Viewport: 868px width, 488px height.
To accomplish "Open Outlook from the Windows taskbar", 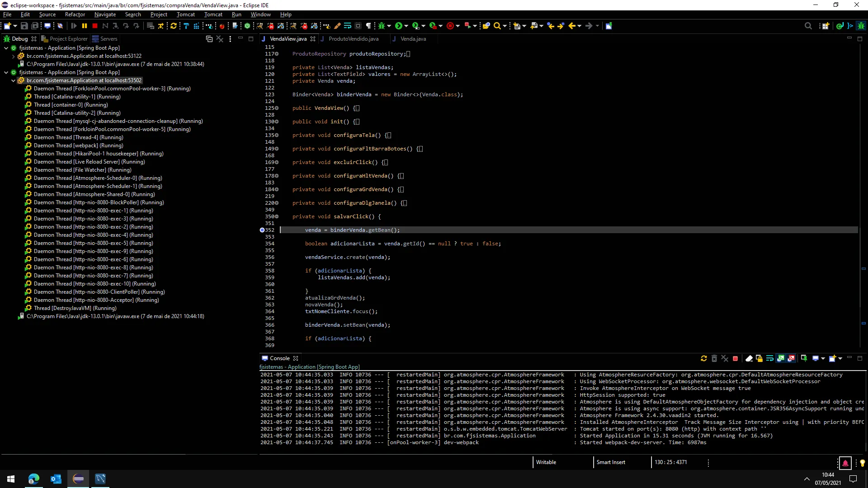I will 56,479.
